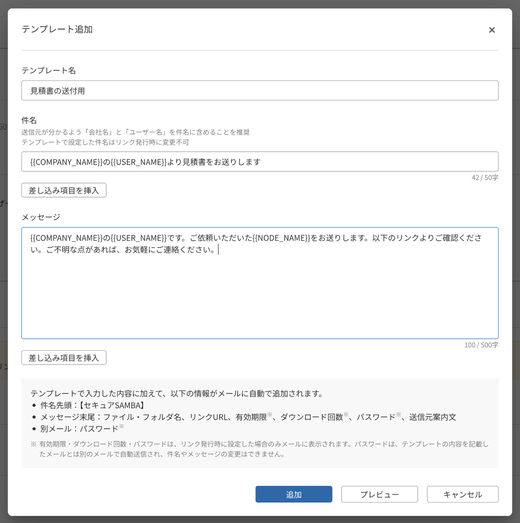Close the テンプレート追加 dialog with the X icon
This screenshot has height=523, width=520.
click(491, 30)
